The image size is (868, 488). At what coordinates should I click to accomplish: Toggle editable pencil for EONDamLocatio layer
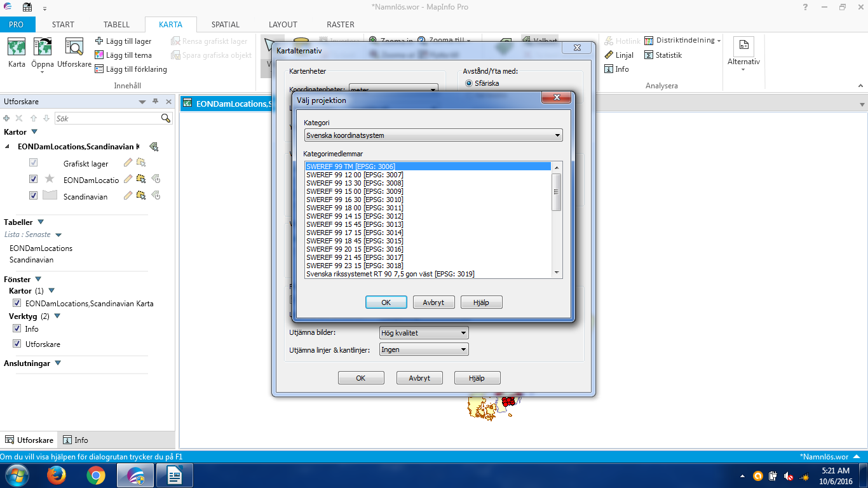tap(128, 180)
